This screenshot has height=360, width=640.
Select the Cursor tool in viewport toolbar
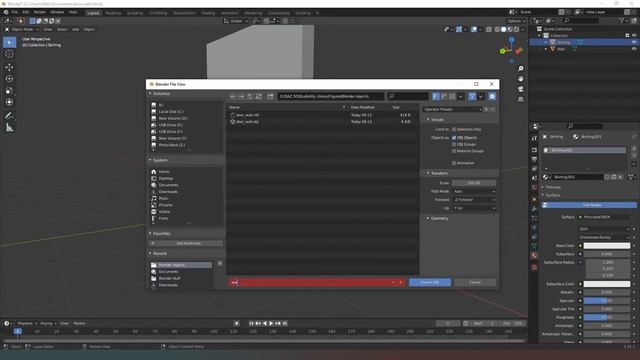[9, 54]
